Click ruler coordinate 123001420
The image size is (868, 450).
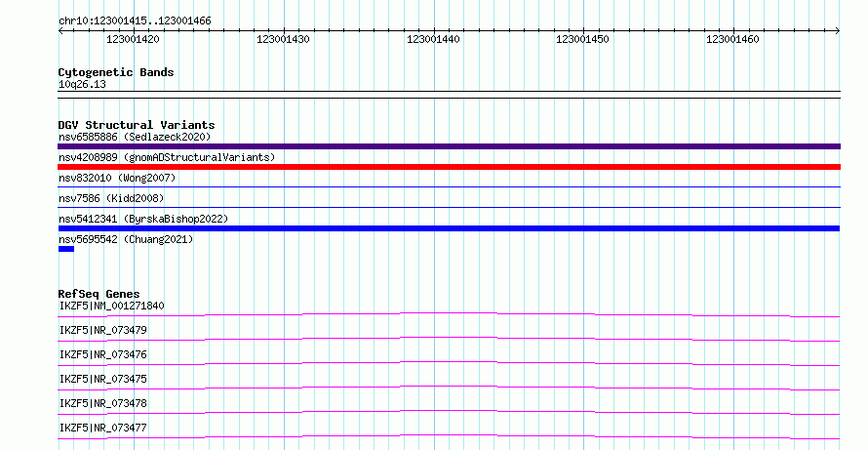click(x=133, y=39)
